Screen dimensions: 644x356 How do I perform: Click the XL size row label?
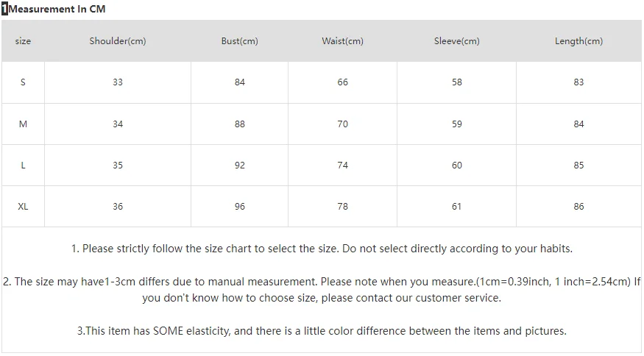[x=23, y=207]
